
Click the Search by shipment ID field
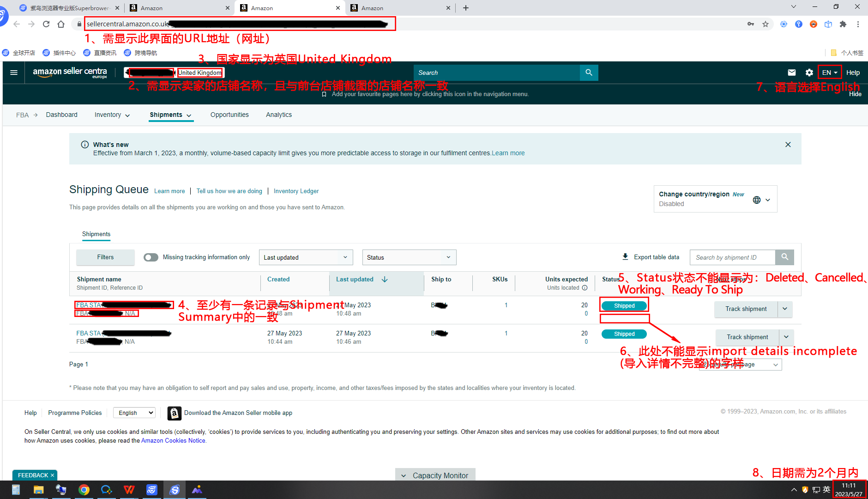(x=732, y=257)
